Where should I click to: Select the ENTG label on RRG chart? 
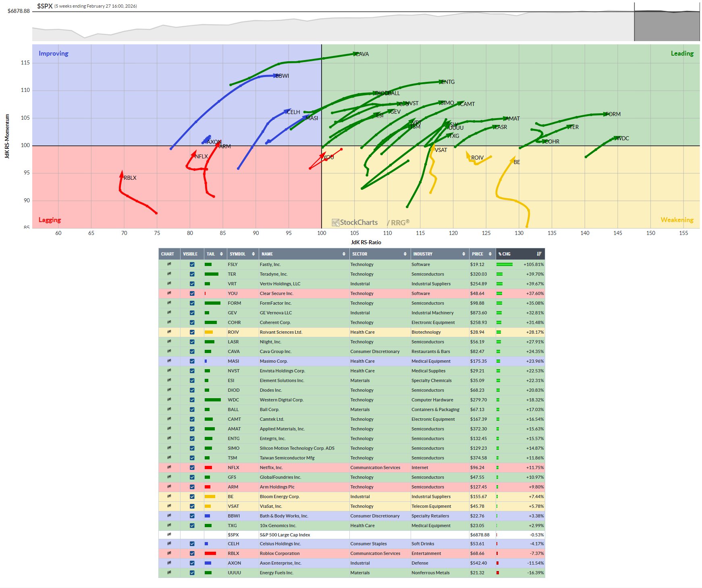(x=448, y=82)
